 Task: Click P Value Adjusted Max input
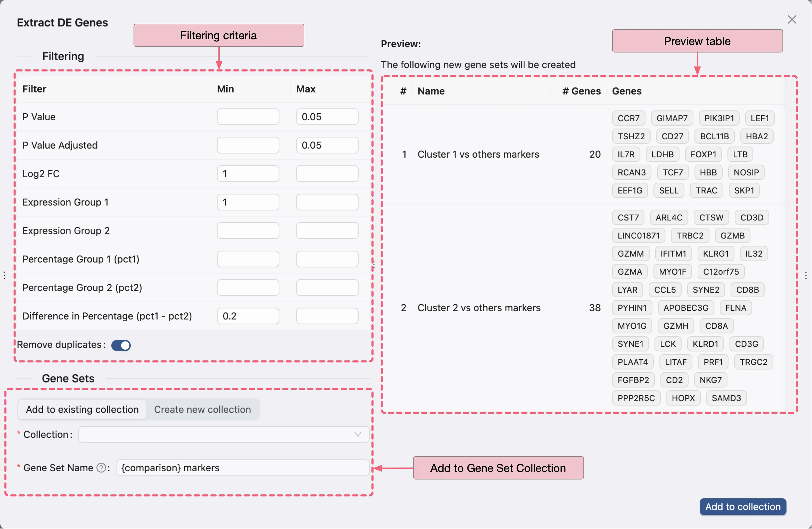tap(327, 145)
